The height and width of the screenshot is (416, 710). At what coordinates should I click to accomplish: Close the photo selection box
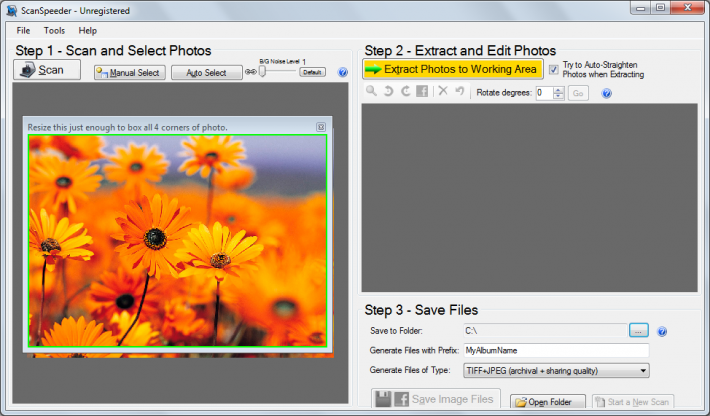[x=321, y=127]
